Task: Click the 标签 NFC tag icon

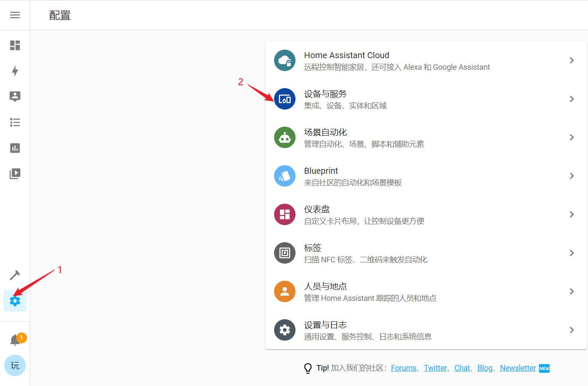Action: tap(285, 253)
